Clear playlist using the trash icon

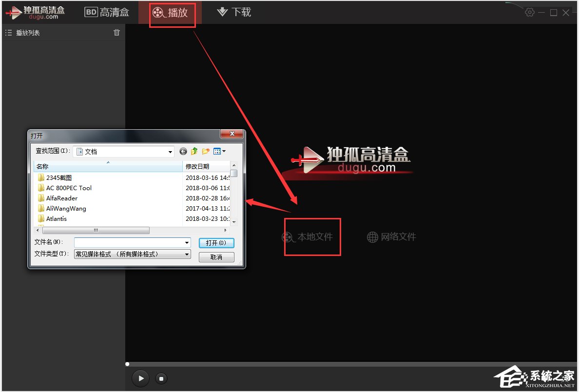[116, 32]
